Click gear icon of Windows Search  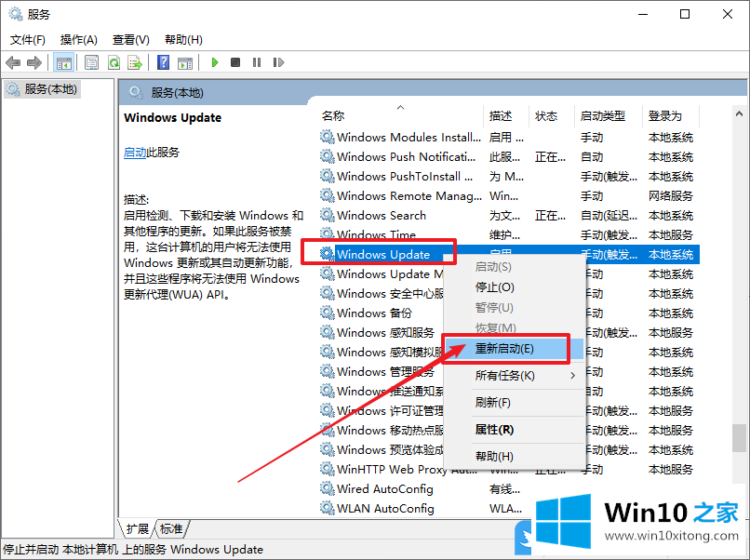328,216
